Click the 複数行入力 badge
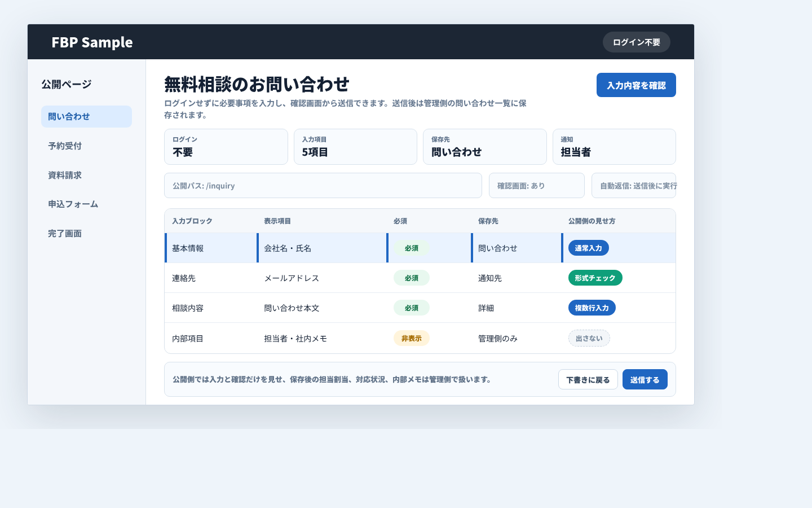 pyautogui.click(x=592, y=308)
